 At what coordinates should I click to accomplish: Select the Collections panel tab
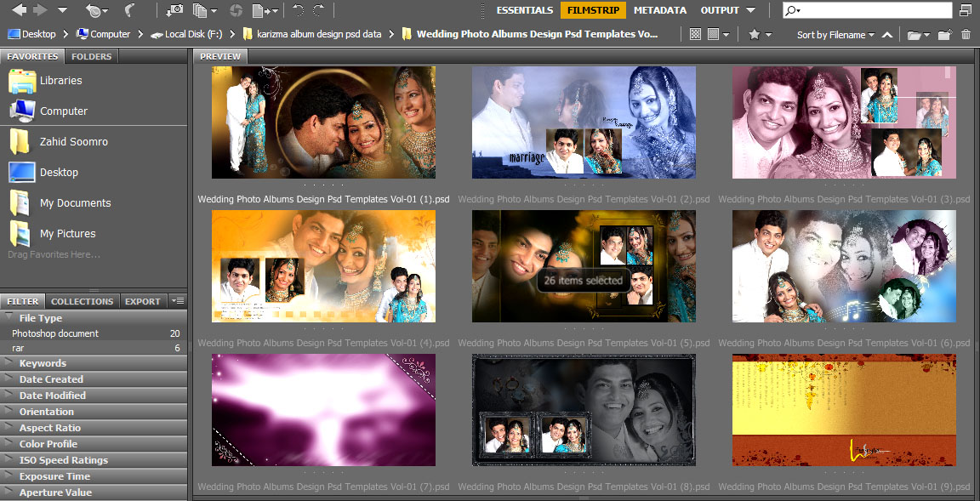[82, 301]
